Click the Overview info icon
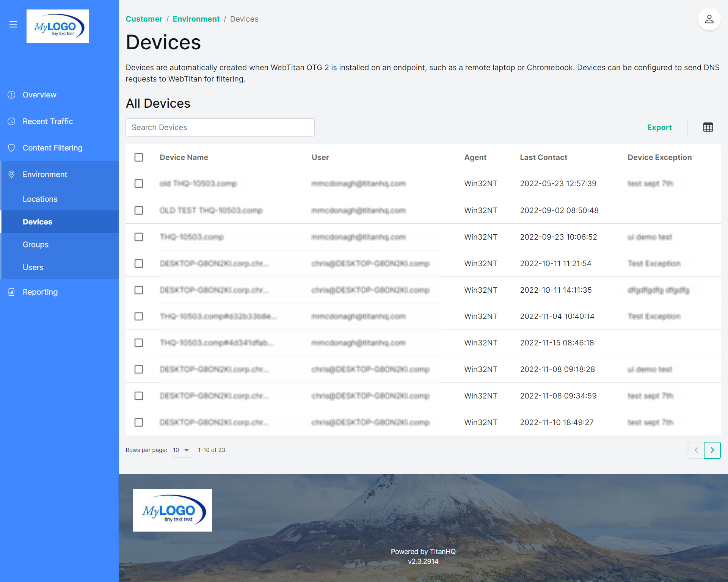Screen dimensions: 728x582 (11, 94)
